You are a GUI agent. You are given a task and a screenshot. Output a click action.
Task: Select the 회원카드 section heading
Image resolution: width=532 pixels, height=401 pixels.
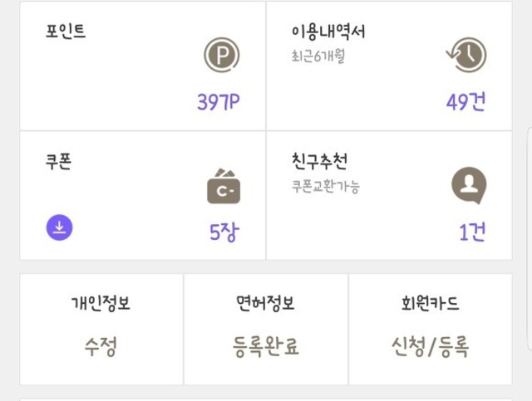pyautogui.click(x=430, y=303)
